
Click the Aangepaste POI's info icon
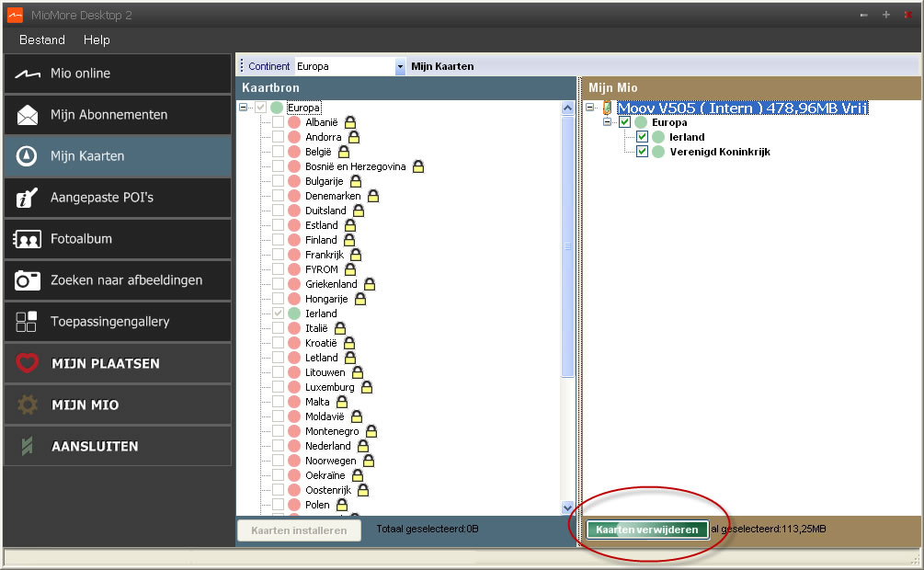click(x=27, y=198)
